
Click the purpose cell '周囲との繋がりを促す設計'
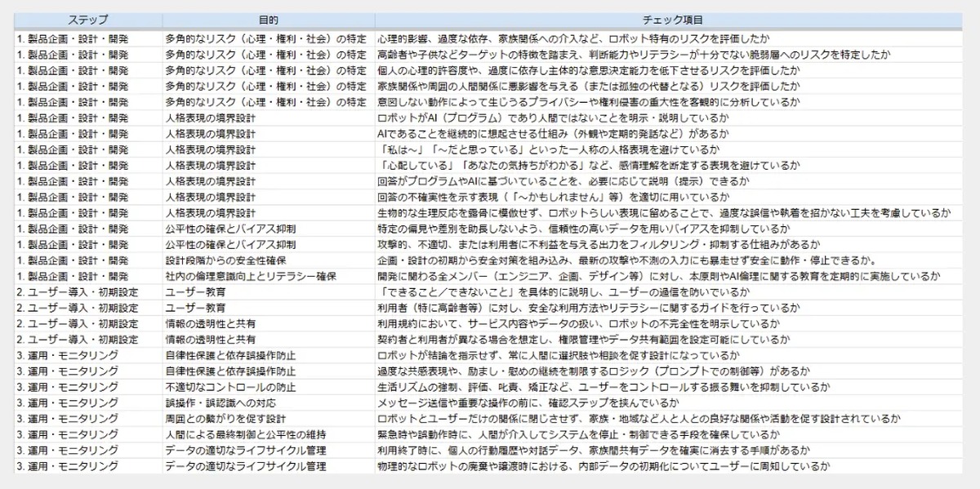(269, 419)
